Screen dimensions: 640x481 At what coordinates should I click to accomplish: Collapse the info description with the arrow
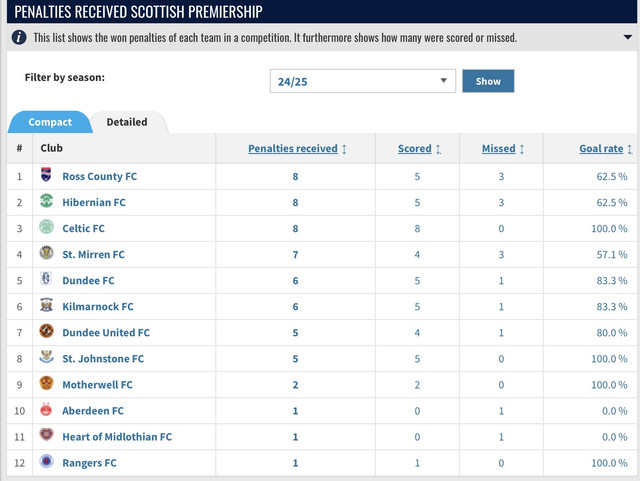628,37
